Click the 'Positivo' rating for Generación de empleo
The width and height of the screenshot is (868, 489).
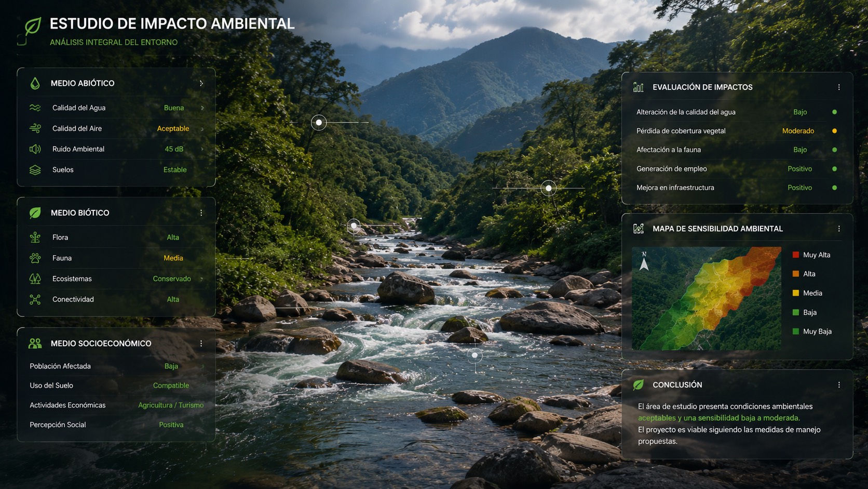click(799, 169)
